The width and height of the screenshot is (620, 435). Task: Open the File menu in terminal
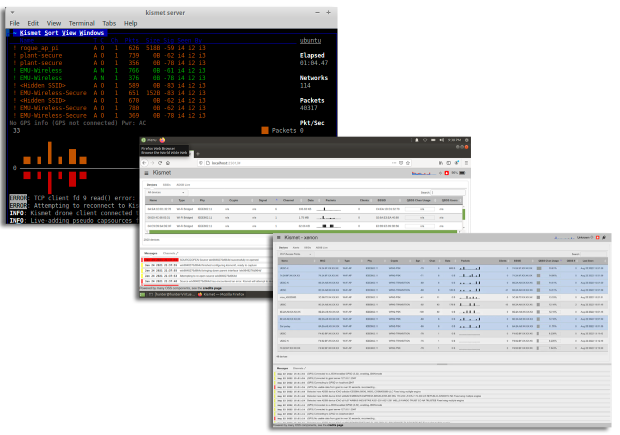pos(14,22)
